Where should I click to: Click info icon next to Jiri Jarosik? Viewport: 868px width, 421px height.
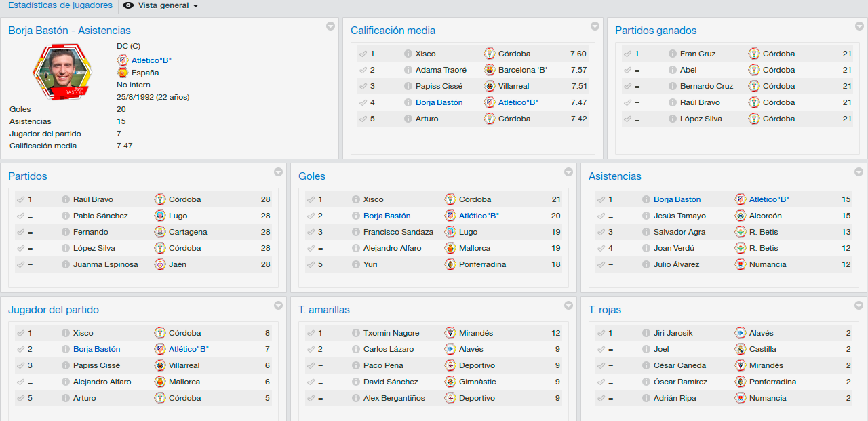(x=646, y=333)
